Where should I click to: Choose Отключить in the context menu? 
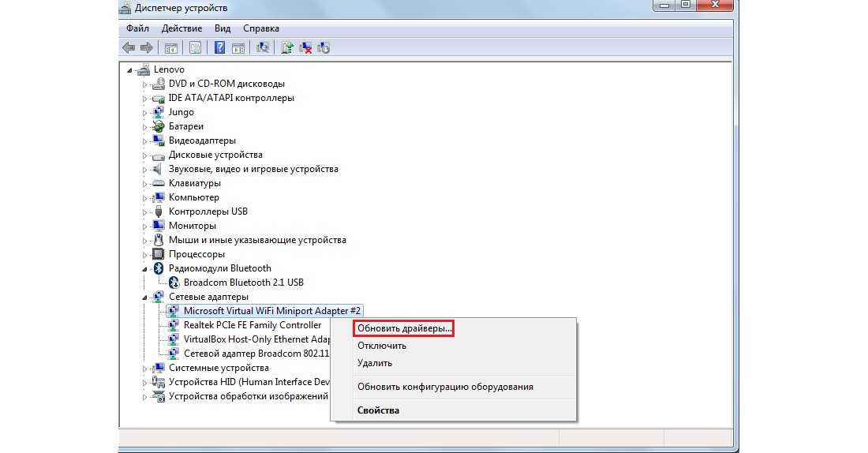coord(382,346)
